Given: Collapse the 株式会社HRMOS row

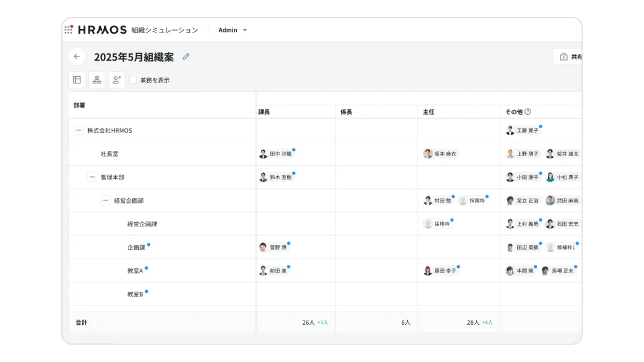Looking at the screenshot, I should tap(79, 130).
